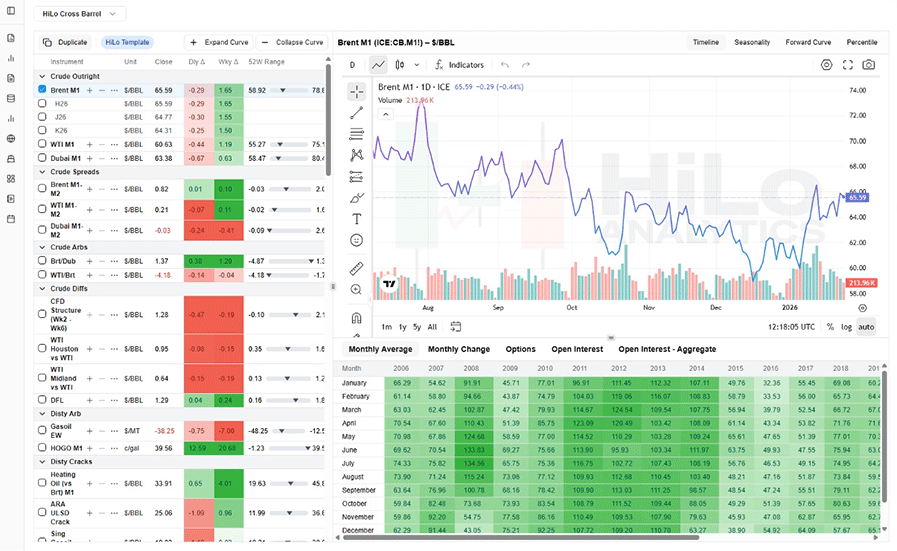This screenshot has height=551, width=897.
Task: Collapse the chart legend arrow
Action: click(x=386, y=114)
